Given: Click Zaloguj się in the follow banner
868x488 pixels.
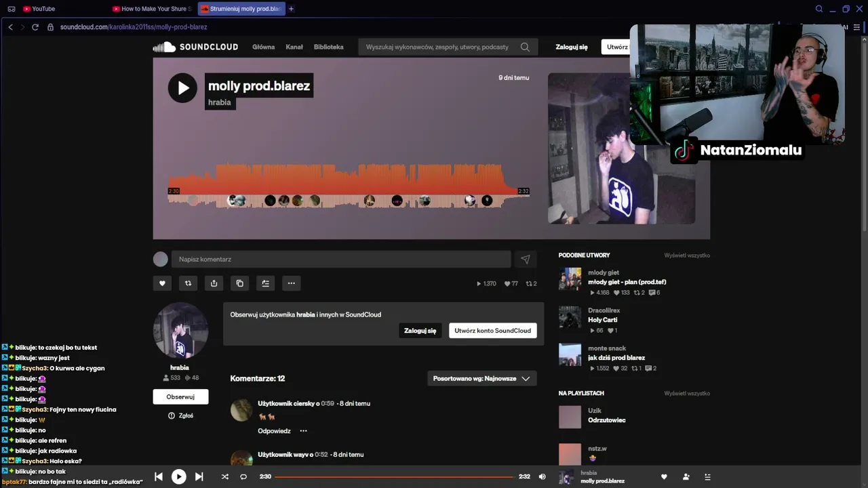Looking at the screenshot, I should [x=420, y=331].
